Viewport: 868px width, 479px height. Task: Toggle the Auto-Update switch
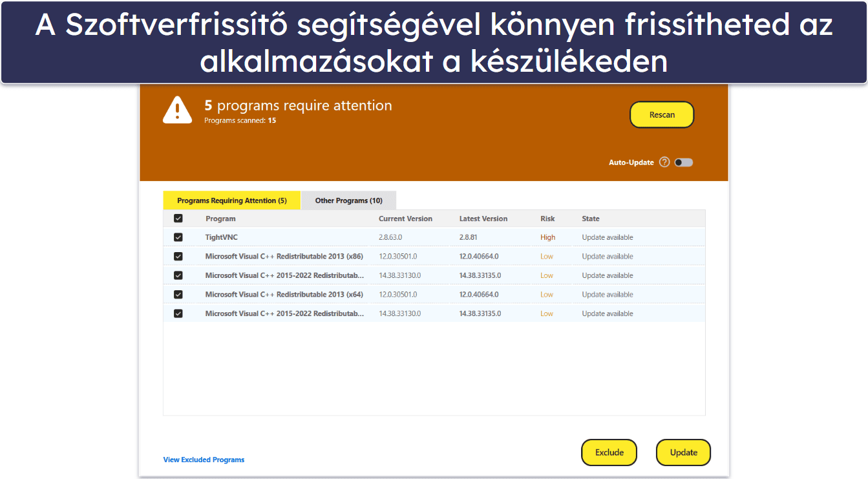pyautogui.click(x=684, y=162)
